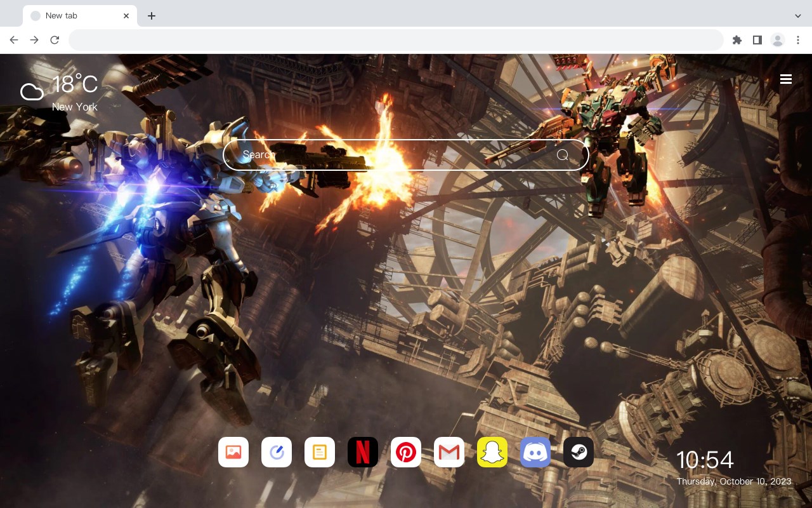Screen dimensions: 812x508
Task: Open the Gmail shortcut
Action: pyautogui.click(x=449, y=452)
